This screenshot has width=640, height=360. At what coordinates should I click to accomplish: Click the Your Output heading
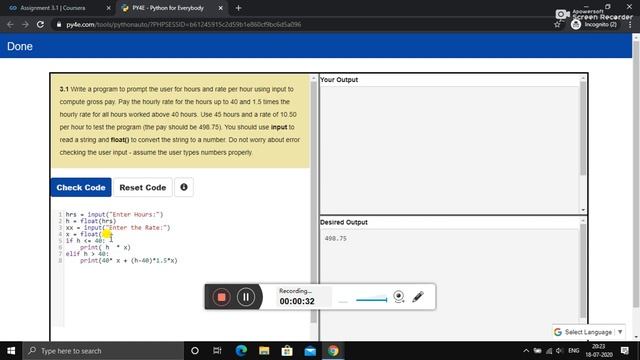point(339,80)
